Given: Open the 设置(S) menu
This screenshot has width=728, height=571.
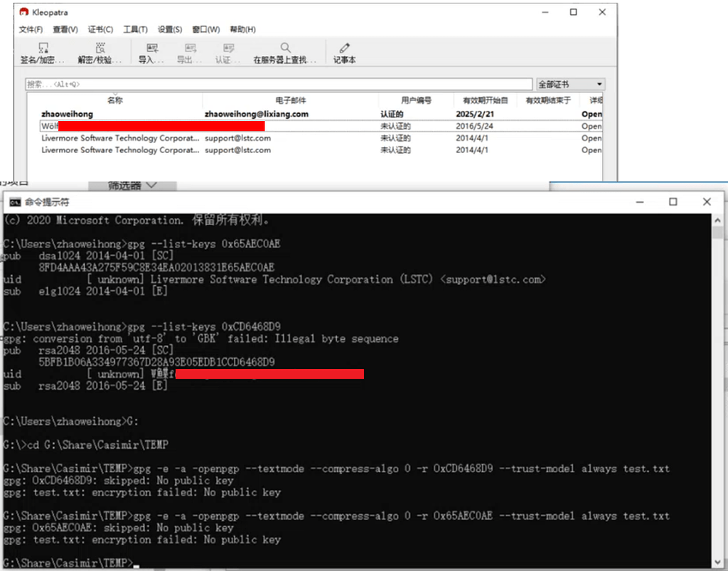Looking at the screenshot, I should tap(170, 29).
